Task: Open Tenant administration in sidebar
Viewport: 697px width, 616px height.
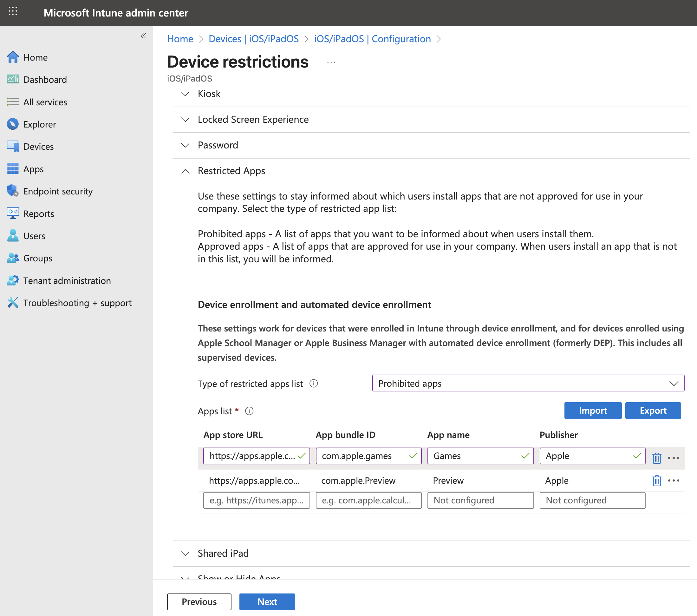Action: pos(67,280)
